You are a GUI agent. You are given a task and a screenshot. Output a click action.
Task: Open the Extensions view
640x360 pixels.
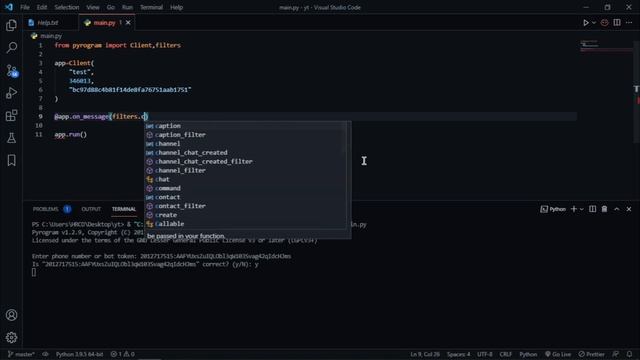[11, 116]
